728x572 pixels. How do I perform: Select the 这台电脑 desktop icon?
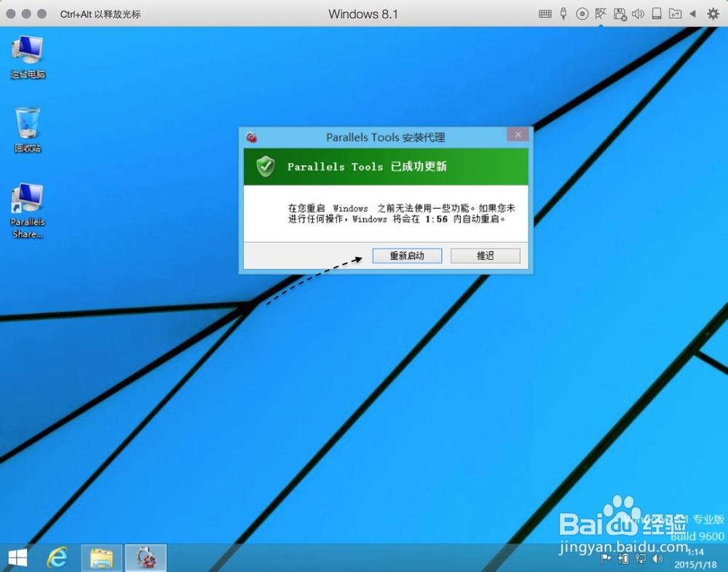tap(28, 57)
